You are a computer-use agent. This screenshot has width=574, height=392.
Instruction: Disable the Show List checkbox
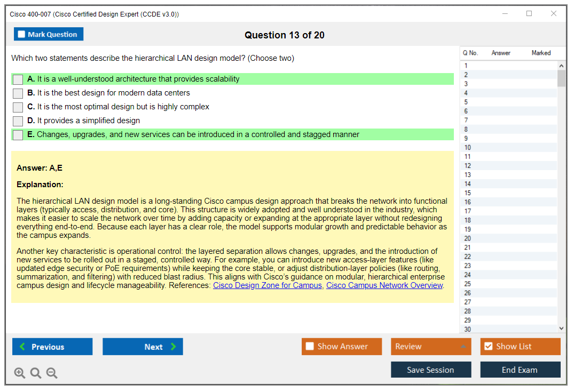488,347
